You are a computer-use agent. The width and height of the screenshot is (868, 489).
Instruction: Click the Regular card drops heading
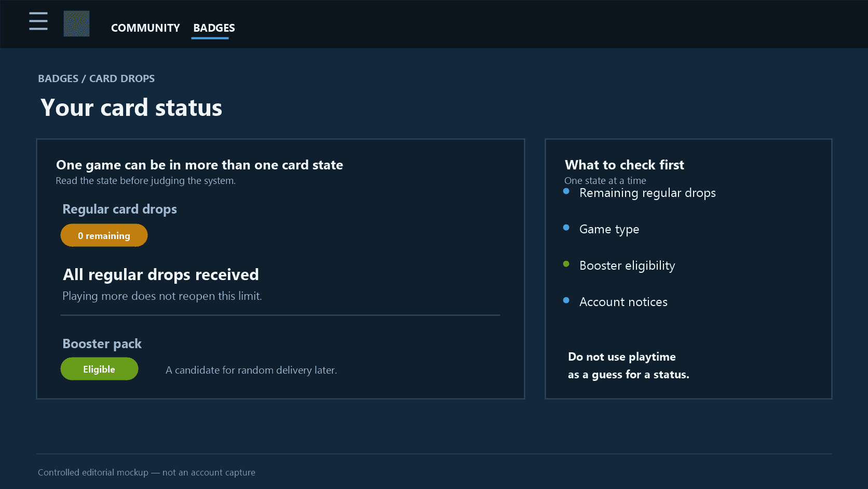(119, 209)
